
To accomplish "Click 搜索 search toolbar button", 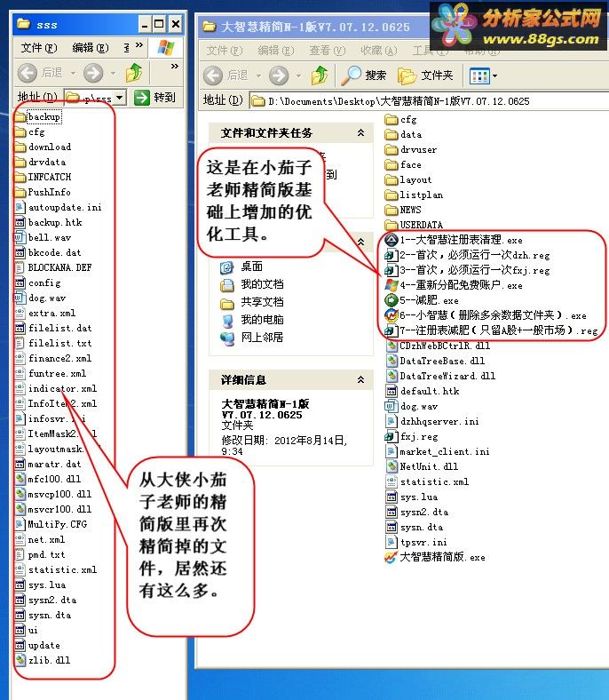I will click(364, 76).
